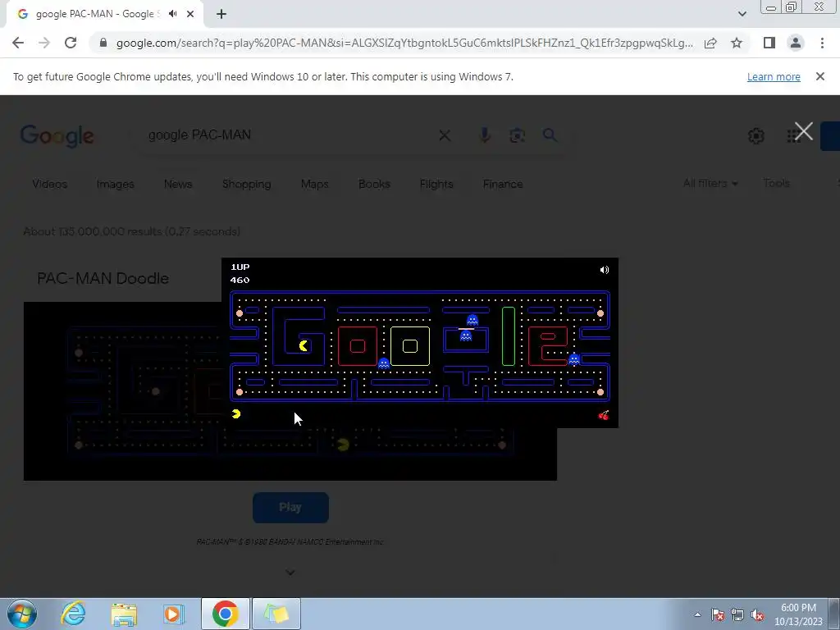Open the Chrome profile menu

tap(796, 43)
